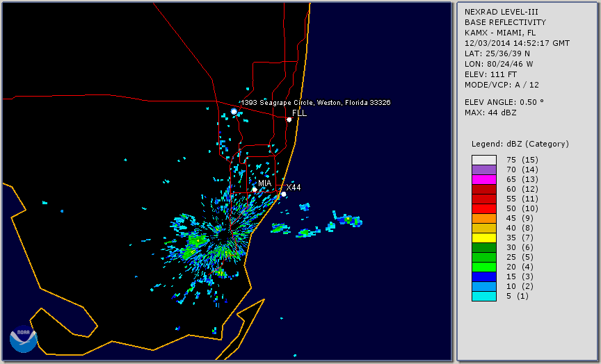The image size is (601, 364).
Task: Click the BASE REFLECTIVITY text
Action: click(505, 23)
